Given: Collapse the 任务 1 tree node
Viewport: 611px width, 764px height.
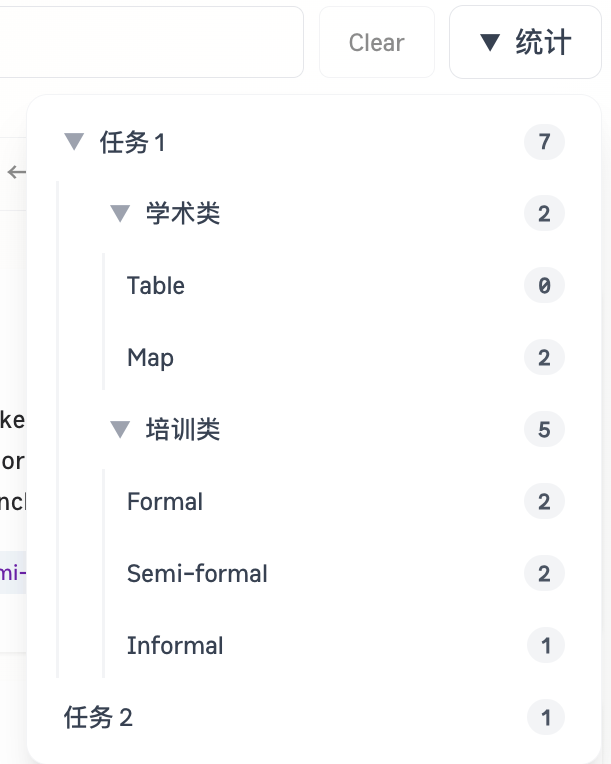Looking at the screenshot, I should point(74,142).
